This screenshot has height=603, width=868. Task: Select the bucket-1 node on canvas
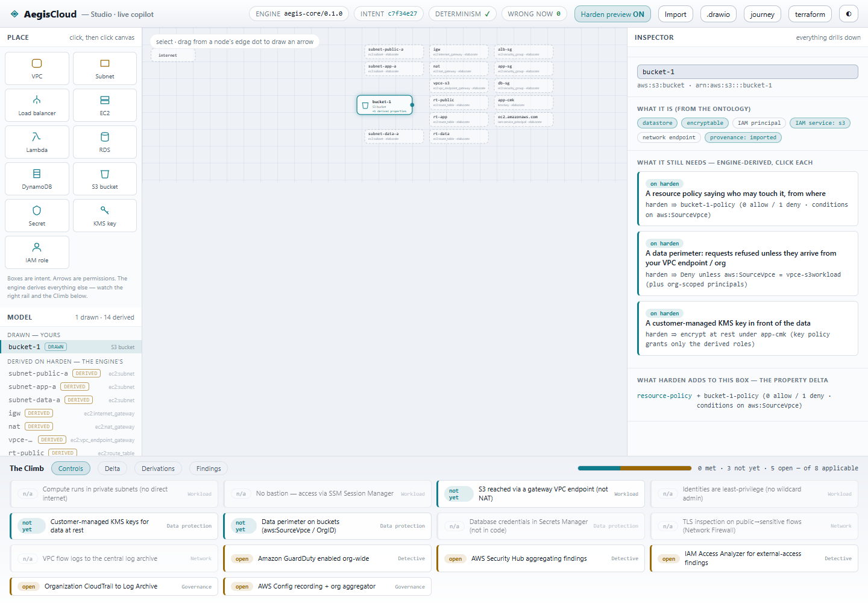[x=385, y=105]
